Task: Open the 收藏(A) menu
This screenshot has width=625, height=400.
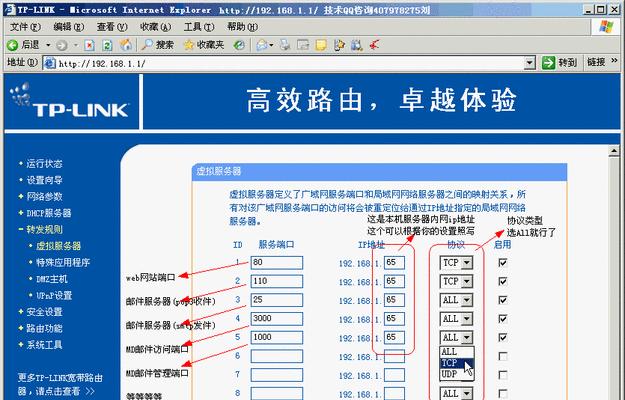Action: point(155,27)
